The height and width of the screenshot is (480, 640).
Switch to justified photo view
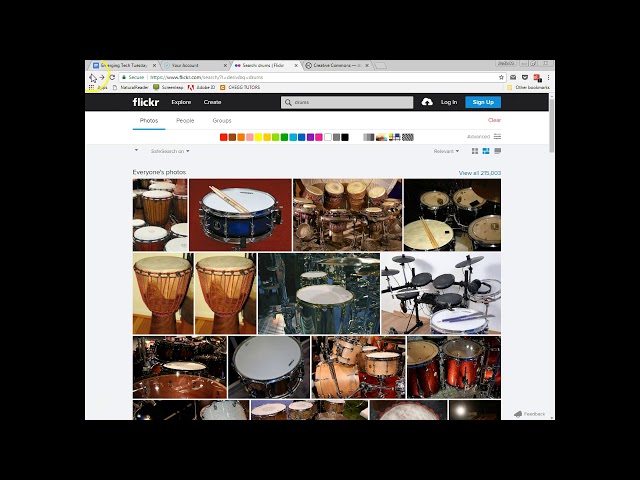tap(486, 151)
